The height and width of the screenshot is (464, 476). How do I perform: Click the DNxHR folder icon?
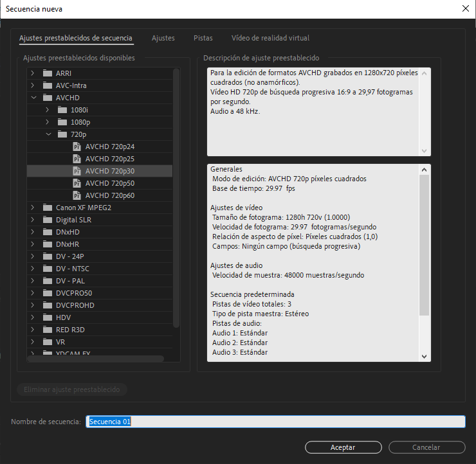click(x=48, y=244)
